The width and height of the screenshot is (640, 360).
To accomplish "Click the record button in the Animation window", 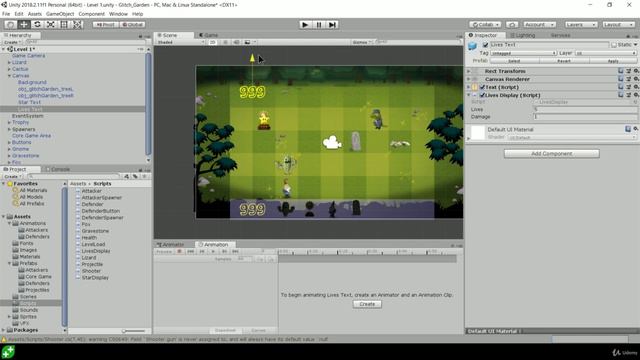I will [x=179, y=251].
